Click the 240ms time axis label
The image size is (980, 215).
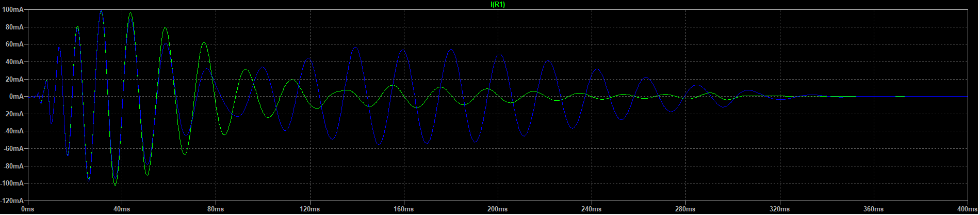pos(592,209)
